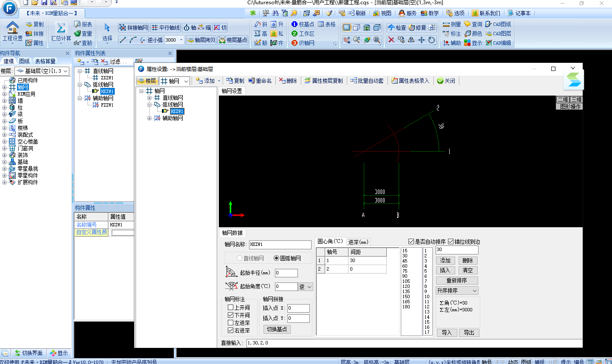Click the 直接输入 text field

pos(414,343)
